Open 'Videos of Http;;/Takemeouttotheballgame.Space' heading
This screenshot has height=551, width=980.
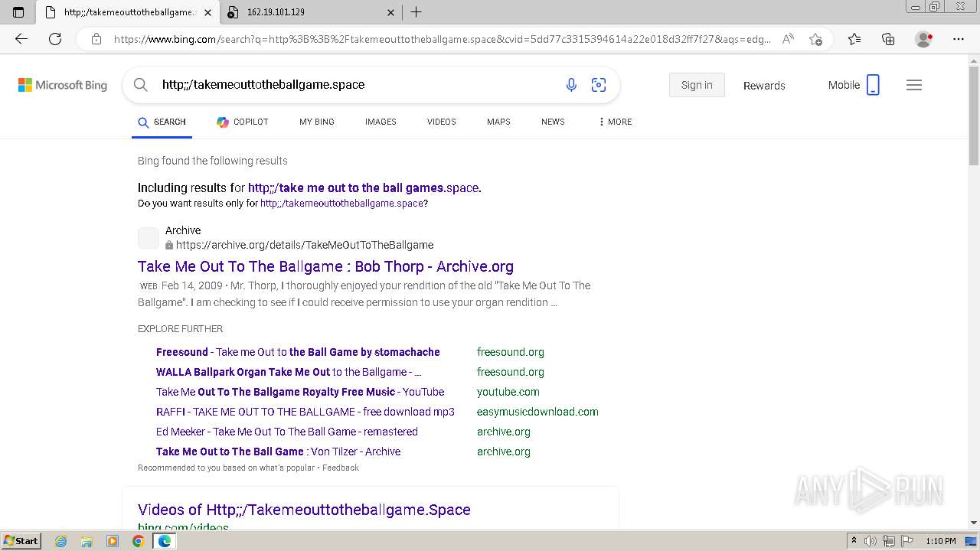click(304, 510)
